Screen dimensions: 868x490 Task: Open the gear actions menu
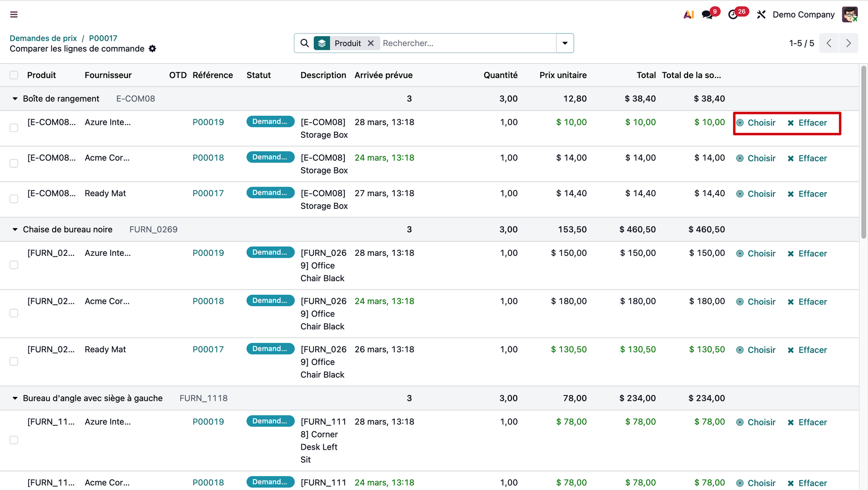tap(152, 49)
